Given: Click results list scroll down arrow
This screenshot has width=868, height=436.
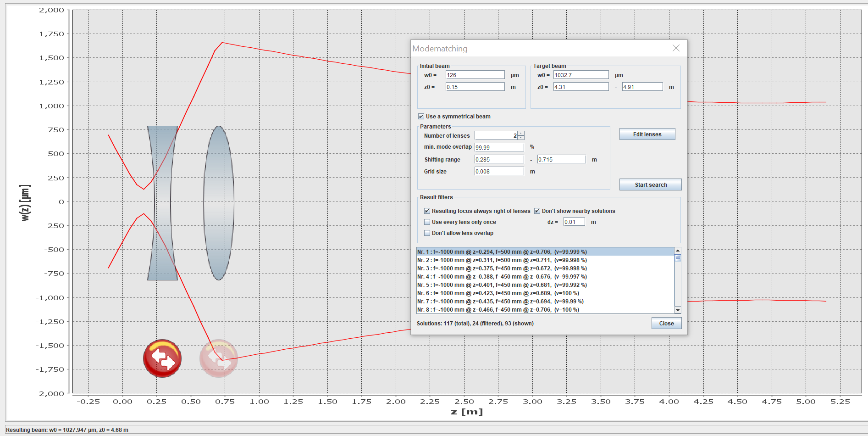Looking at the screenshot, I should pyautogui.click(x=678, y=310).
